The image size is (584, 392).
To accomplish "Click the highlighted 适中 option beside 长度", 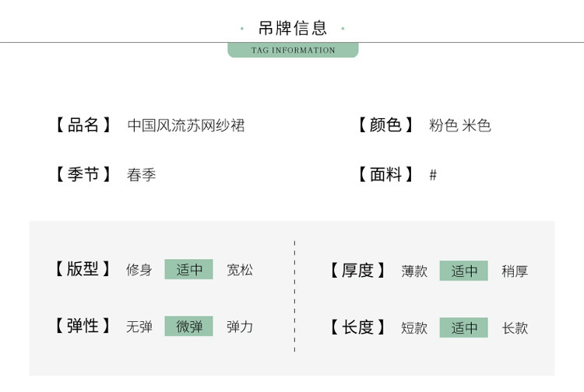I will pos(464,328).
